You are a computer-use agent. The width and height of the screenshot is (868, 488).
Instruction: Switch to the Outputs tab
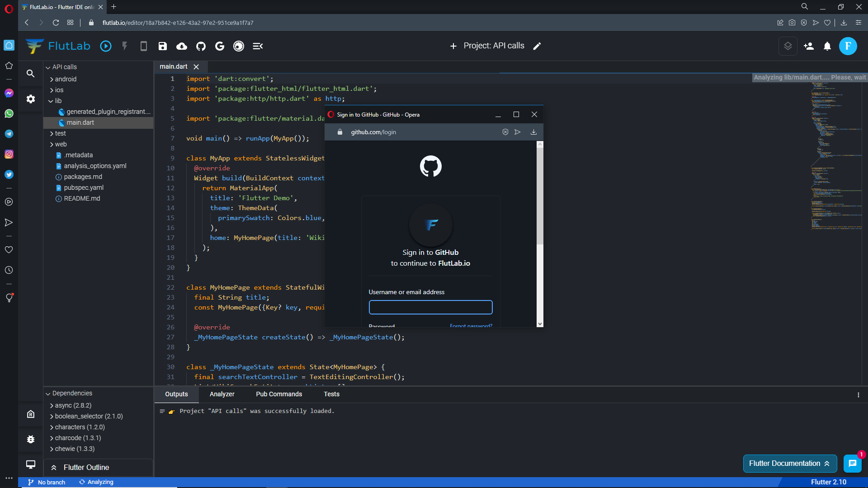[x=176, y=394]
